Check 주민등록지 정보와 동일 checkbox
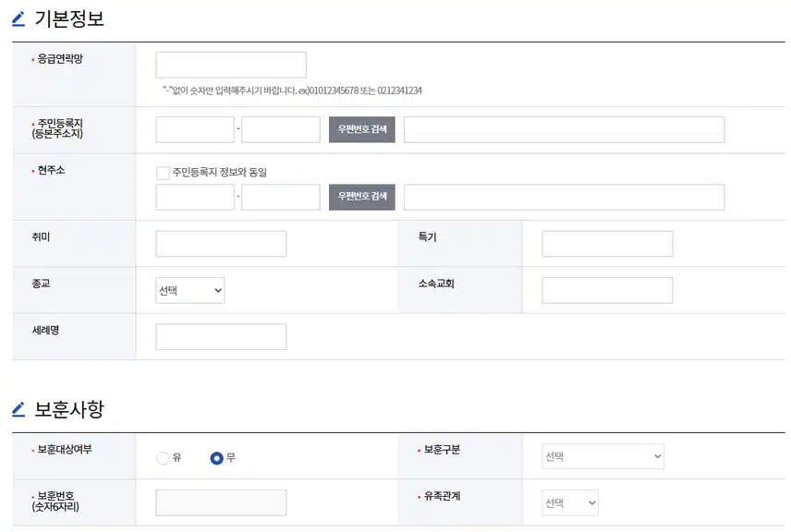The image size is (791, 532). point(163,173)
